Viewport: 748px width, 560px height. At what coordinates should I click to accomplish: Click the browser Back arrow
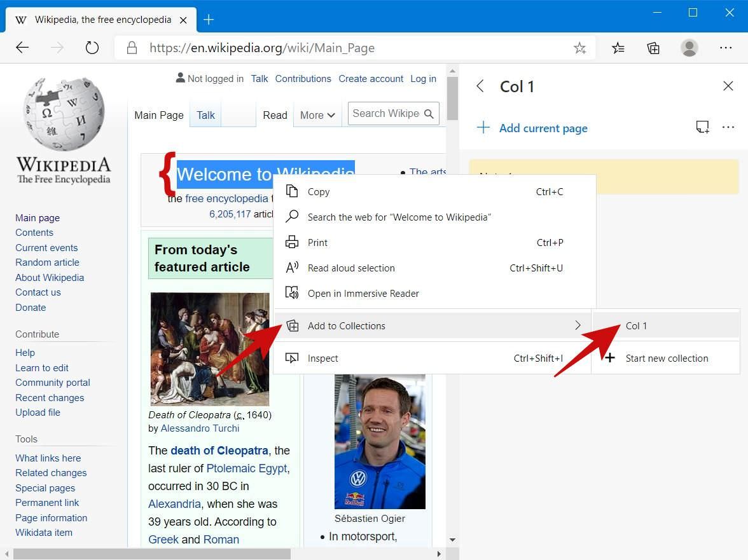(22, 48)
